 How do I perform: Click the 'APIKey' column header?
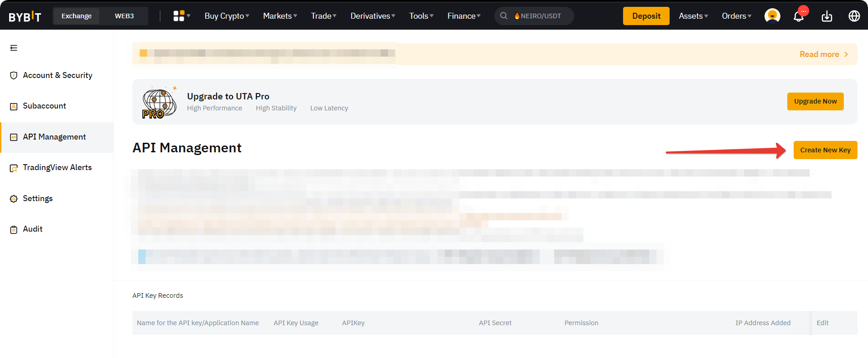tap(353, 323)
